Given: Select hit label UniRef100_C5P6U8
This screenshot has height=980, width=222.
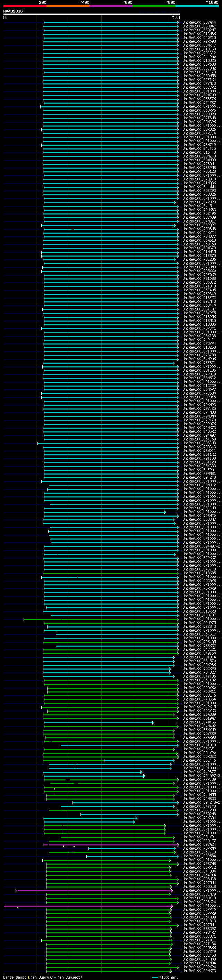Looking at the screenshot, I should 199,64.
